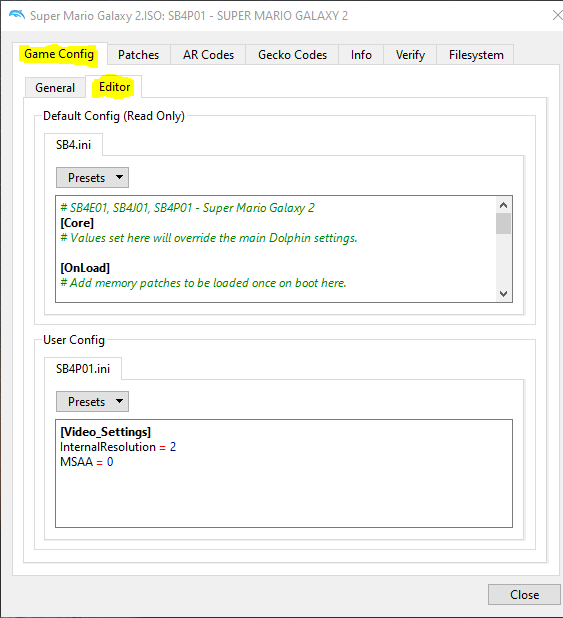Close the window with the title bar X
Screen dimensions: 563x618
[557, 15]
